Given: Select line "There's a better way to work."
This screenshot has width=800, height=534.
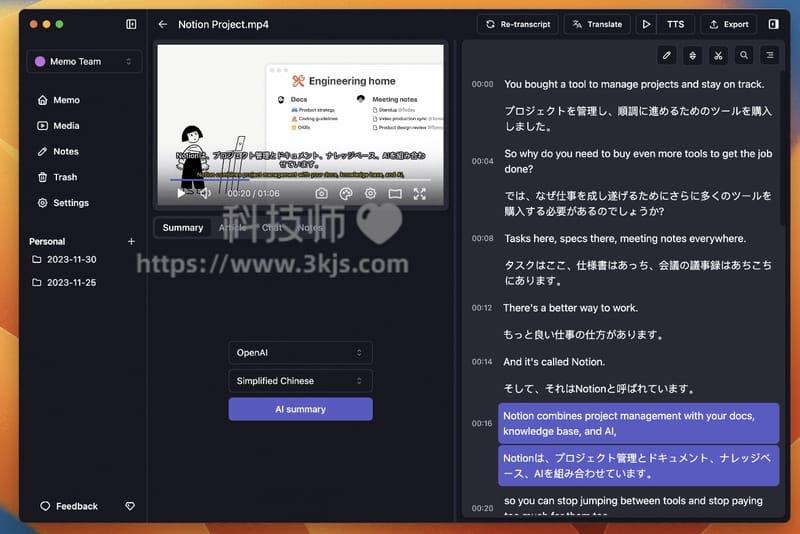Looking at the screenshot, I should 570,308.
